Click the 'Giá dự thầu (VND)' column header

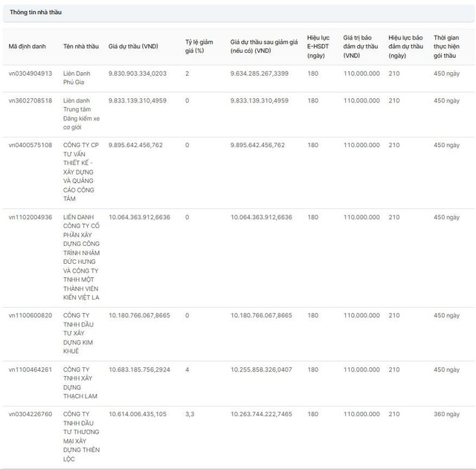click(133, 46)
